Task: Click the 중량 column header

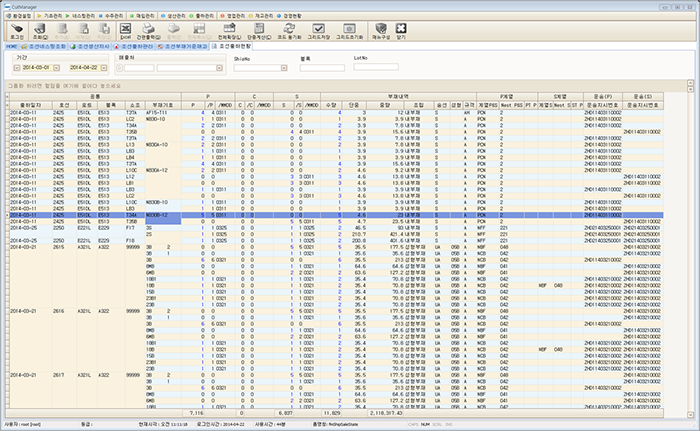Action: pyautogui.click(x=384, y=105)
